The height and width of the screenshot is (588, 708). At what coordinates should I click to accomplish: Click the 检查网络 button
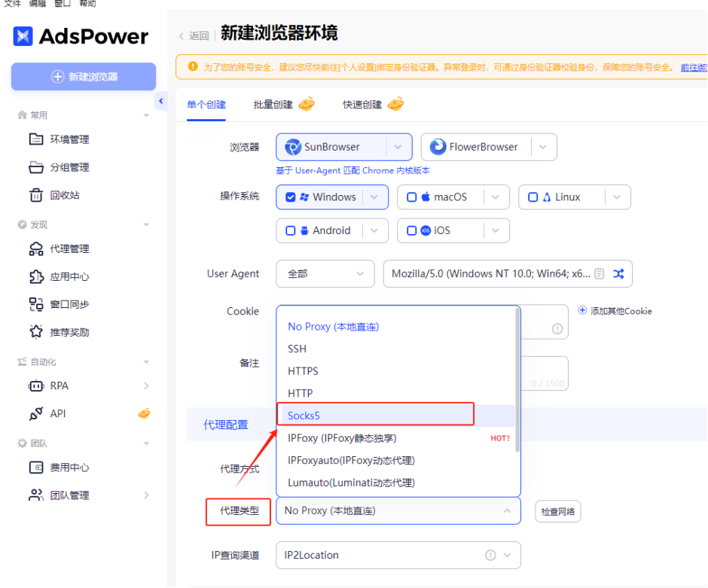(558, 512)
